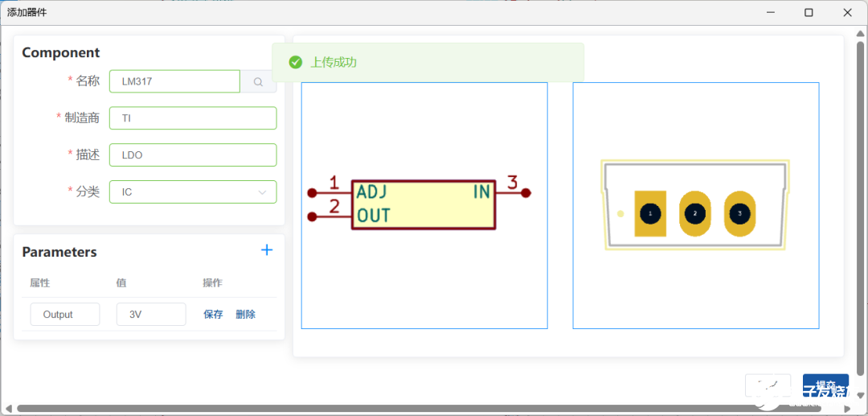The height and width of the screenshot is (416, 868).
Task: Select the footprint preview with three pads
Action: click(x=696, y=205)
